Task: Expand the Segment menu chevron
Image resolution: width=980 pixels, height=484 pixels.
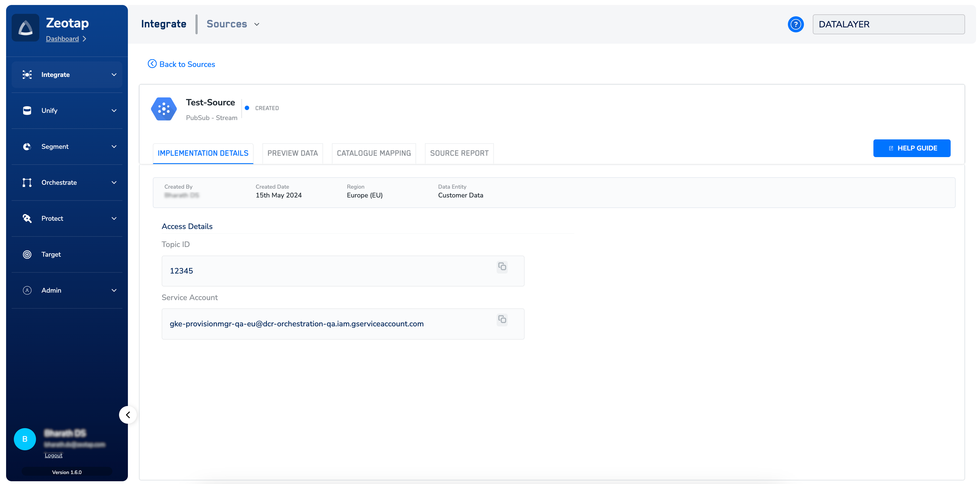Action: click(x=114, y=146)
